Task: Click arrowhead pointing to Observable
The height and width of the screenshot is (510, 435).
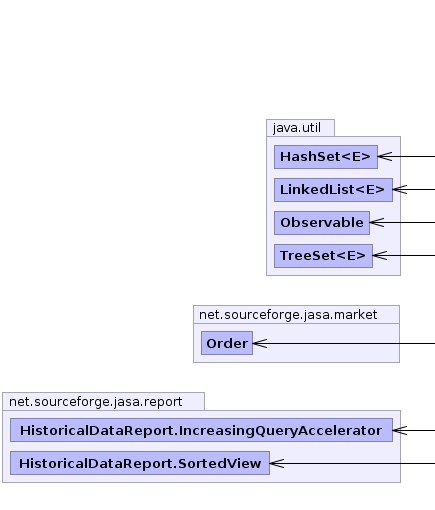Action: tap(377, 222)
